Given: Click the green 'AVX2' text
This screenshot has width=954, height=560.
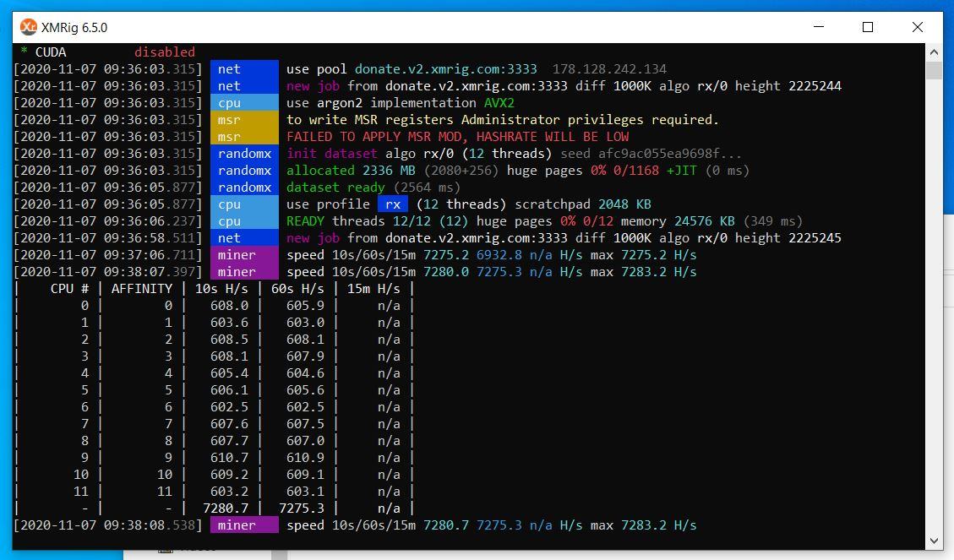Looking at the screenshot, I should [499, 103].
